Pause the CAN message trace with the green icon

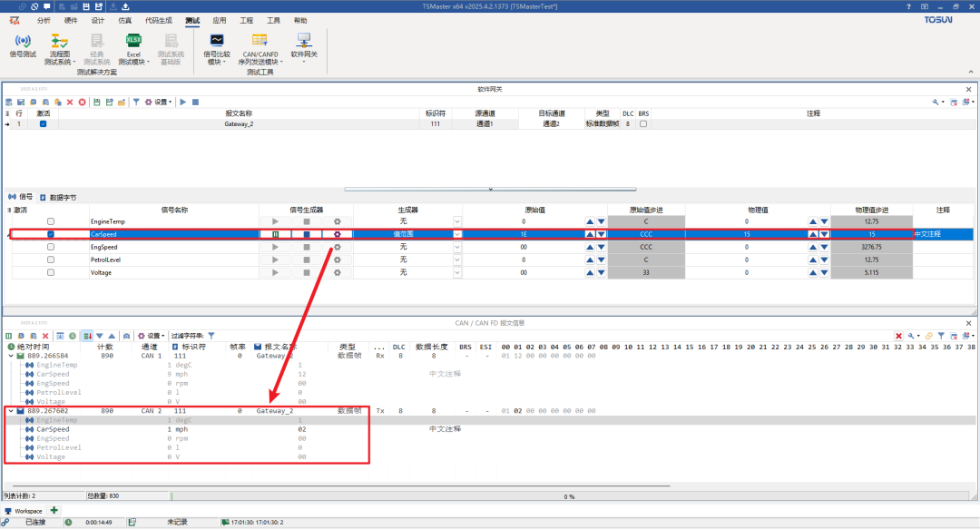[x=9, y=336]
